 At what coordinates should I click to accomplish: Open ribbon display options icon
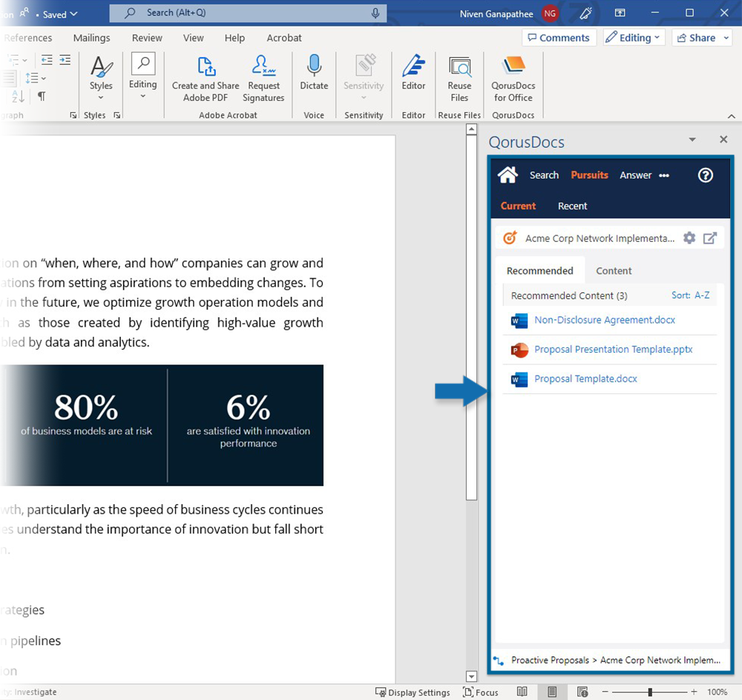coord(620,13)
